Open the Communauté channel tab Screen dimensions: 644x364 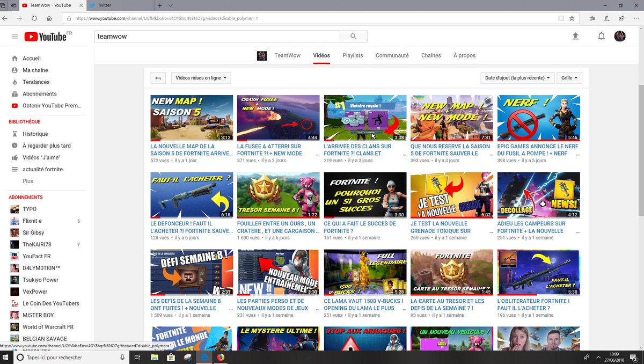392,55
